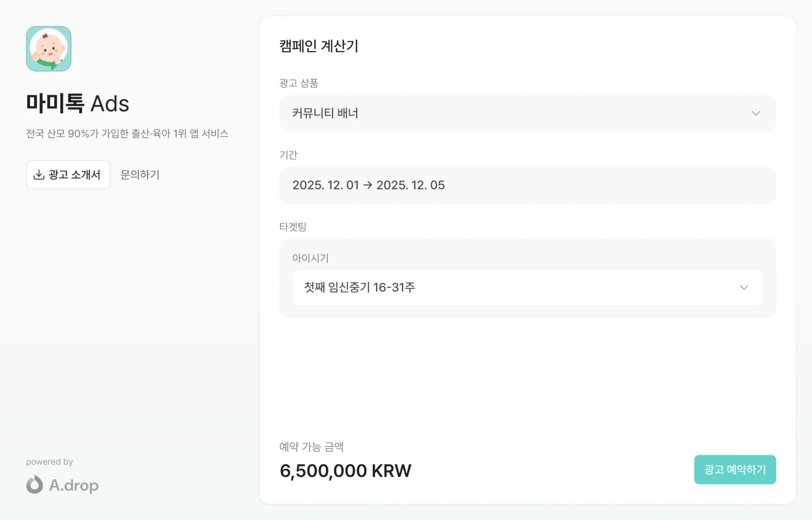The height and width of the screenshot is (520, 812).
Task: Click the 아이시기 label
Action: (310, 258)
